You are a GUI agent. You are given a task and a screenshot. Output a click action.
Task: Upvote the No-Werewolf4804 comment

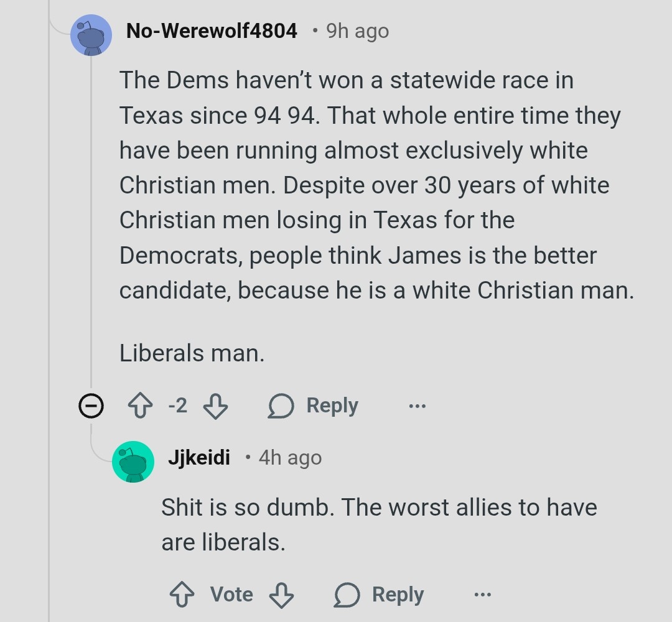click(140, 406)
